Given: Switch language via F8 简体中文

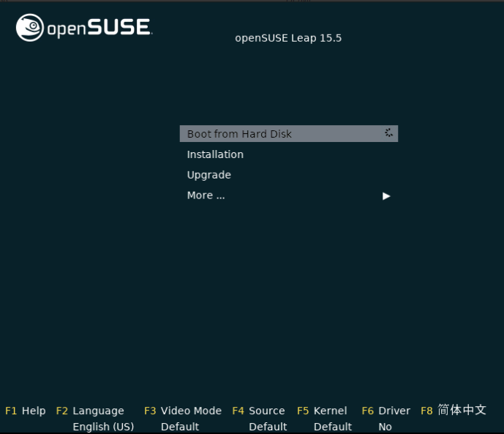Looking at the screenshot, I should click(454, 410).
